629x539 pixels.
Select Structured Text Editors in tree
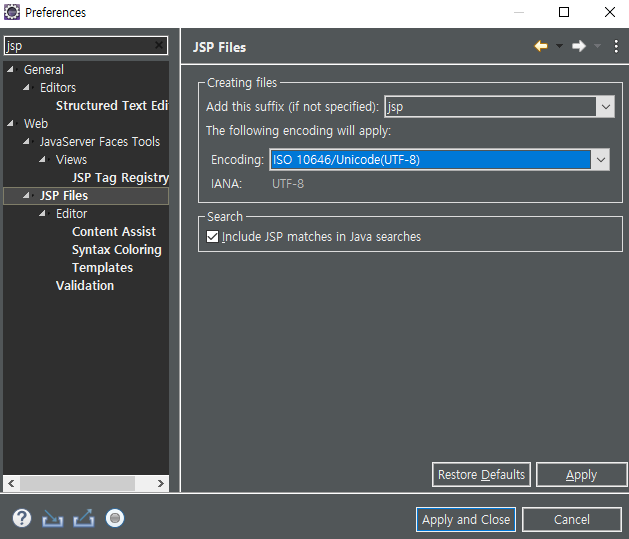coord(112,105)
